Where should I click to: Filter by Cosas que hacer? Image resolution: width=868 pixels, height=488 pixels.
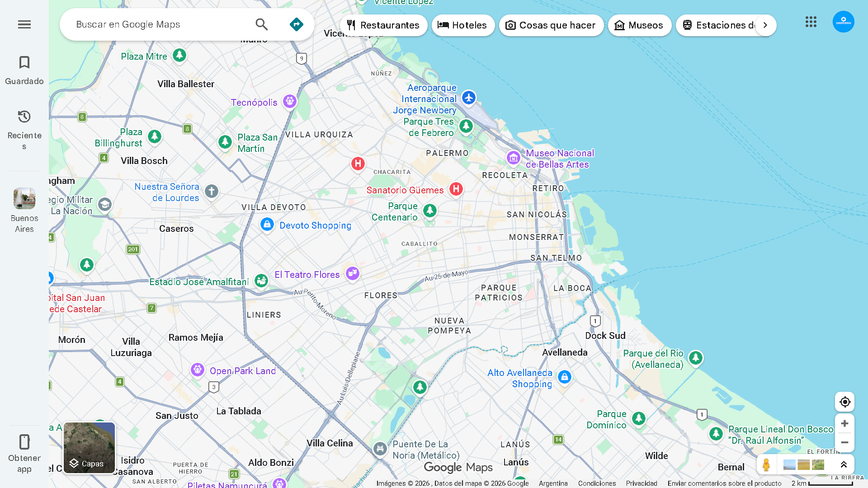(x=551, y=25)
